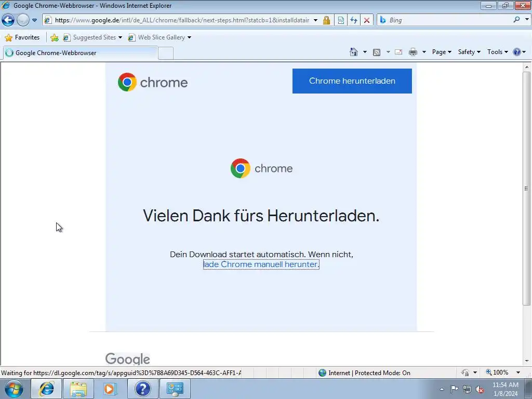Screen dimensions: 532x399
Task: Click the Chrome herunterladen button
Action: pyautogui.click(x=352, y=81)
